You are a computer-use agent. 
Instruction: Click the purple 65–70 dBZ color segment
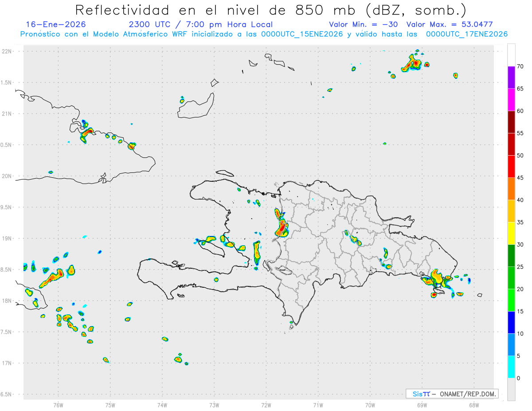tap(511, 78)
